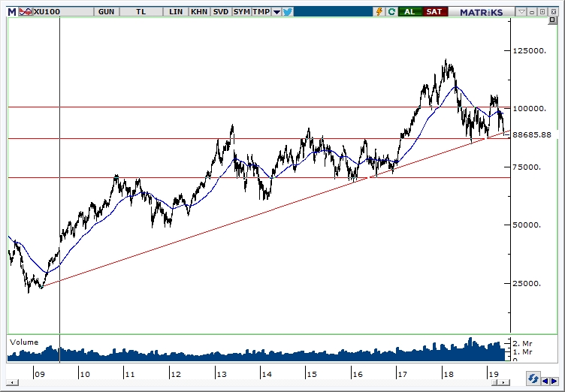Minimize the chart window
This screenshot has height=392, width=565.
[x=532, y=12]
